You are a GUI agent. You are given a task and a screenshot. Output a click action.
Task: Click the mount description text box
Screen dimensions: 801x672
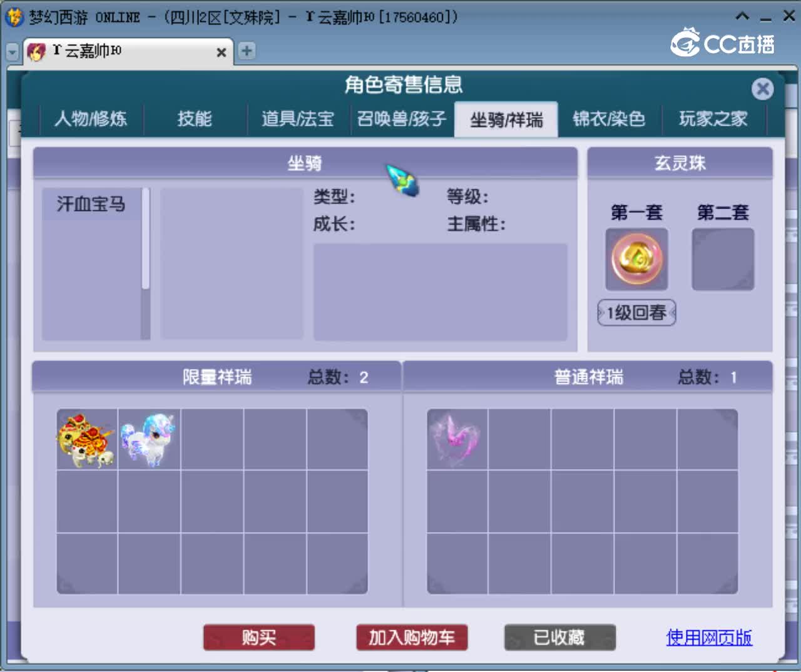point(441,292)
